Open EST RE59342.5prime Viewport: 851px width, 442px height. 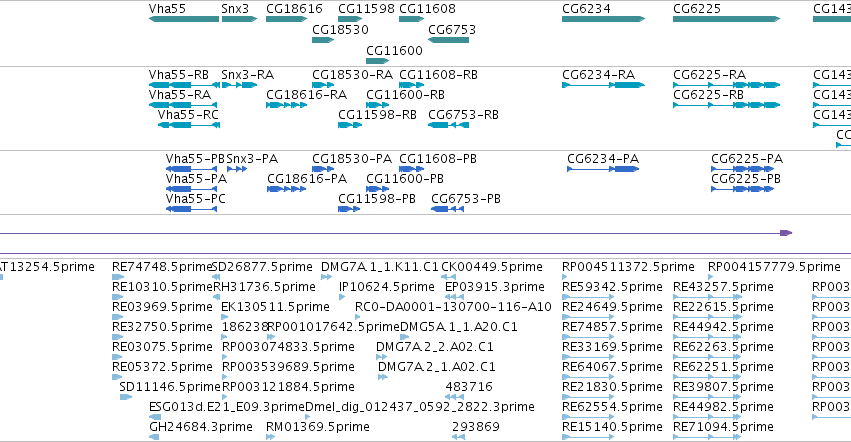(612, 287)
